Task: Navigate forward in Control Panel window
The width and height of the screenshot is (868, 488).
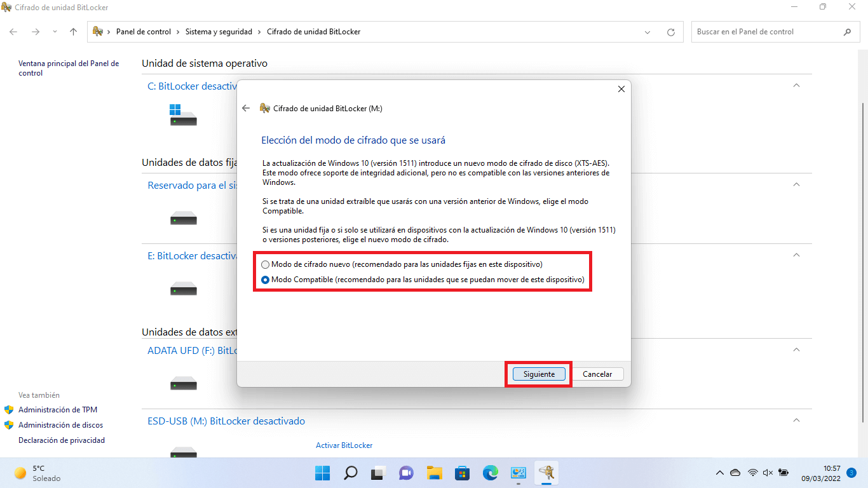Action: (36, 31)
